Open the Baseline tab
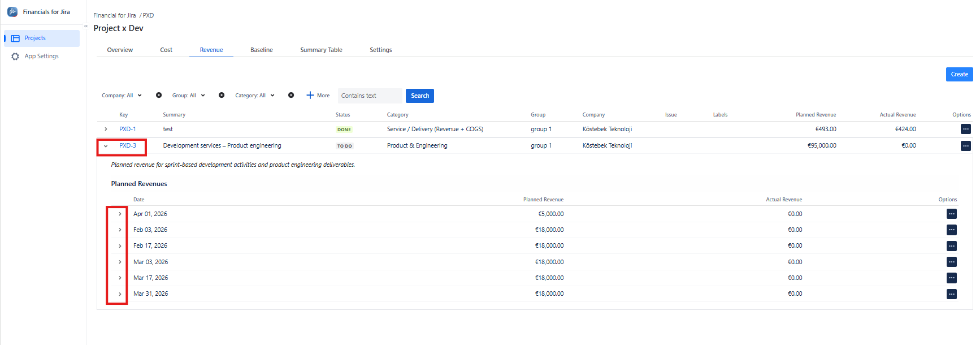The height and width of the screenshot is (345, 980). (262, 50)
